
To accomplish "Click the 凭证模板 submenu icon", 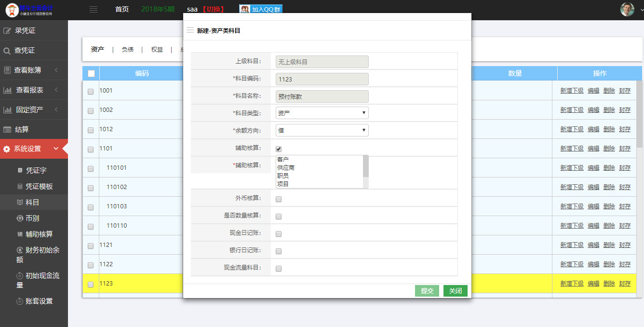I will 20,186.
